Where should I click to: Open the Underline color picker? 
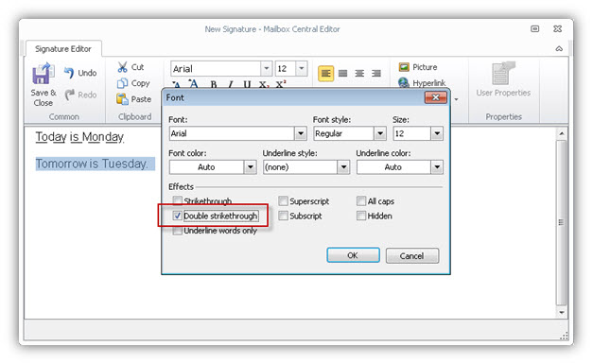click(x=399, y=167)
